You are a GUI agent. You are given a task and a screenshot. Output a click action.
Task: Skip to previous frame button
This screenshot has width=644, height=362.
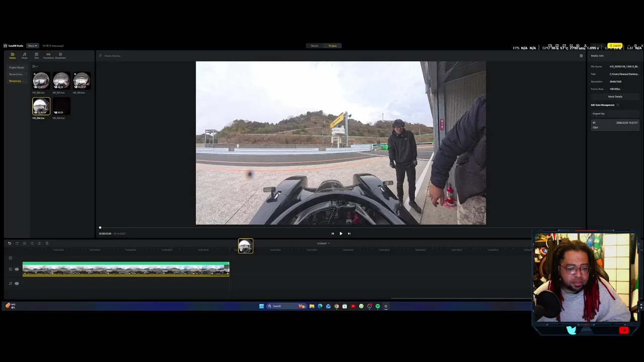(x=332, y=233)
